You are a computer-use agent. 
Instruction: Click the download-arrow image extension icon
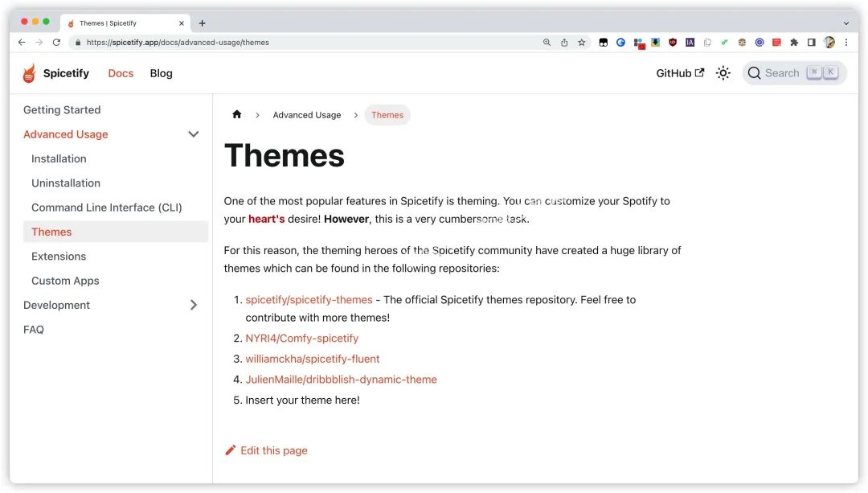tap(656, 42)
